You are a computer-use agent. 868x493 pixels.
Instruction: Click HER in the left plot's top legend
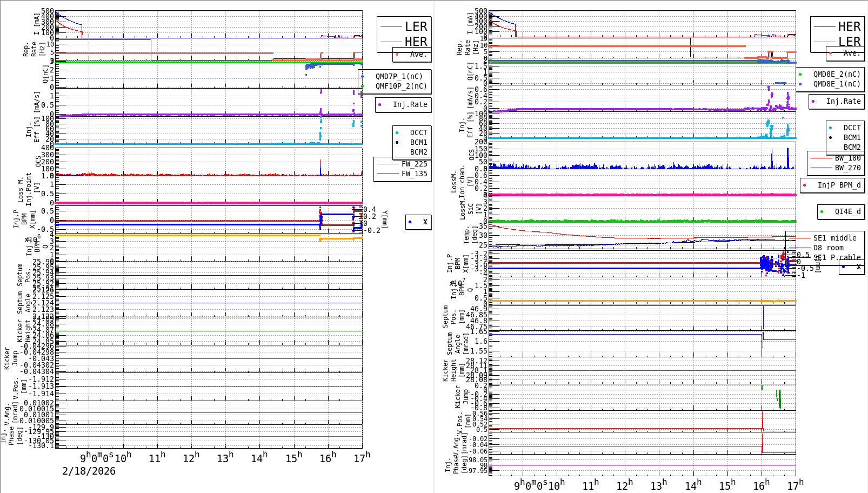click(x=416, y=42)
